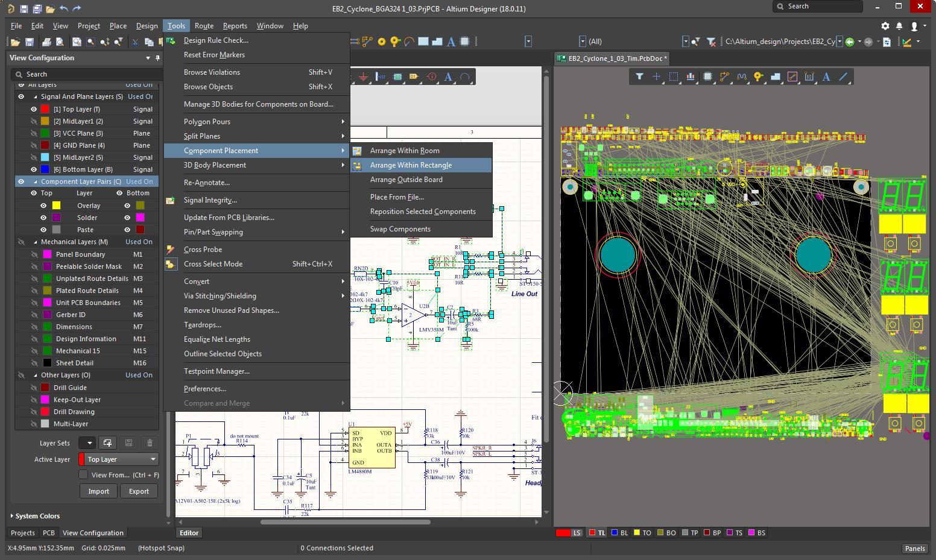Select the Place String text tool in PCB bar

click(x=826, y=77)
